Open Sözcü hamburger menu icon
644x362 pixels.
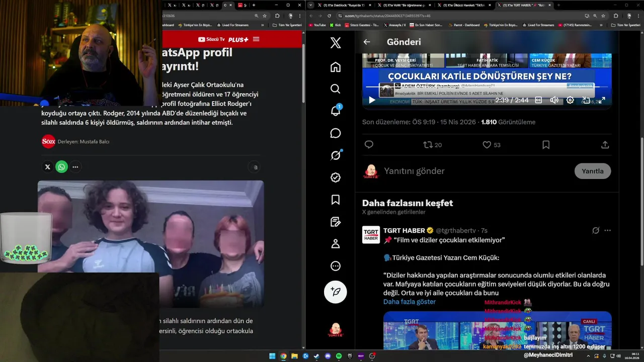pyautogui.click(x=256, y=39)
